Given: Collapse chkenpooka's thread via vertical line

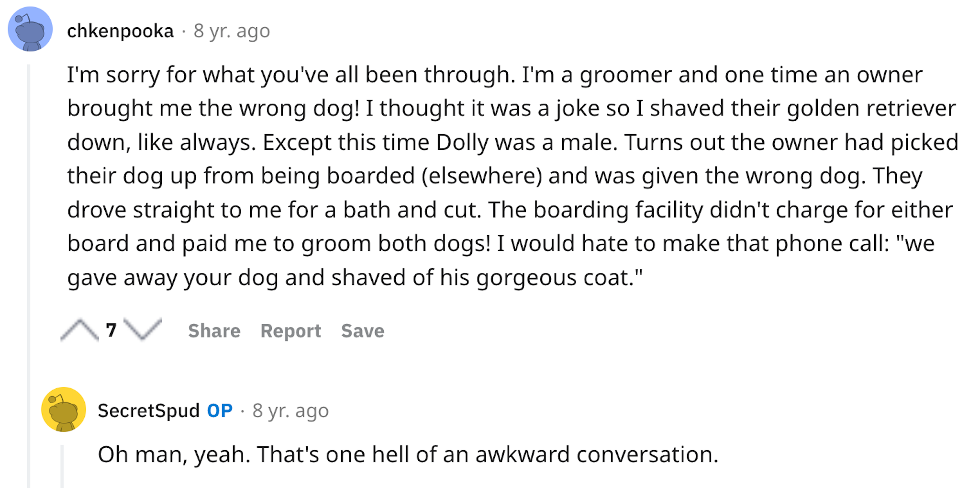Looking at the screenshot, I should (x=29, y=275).
